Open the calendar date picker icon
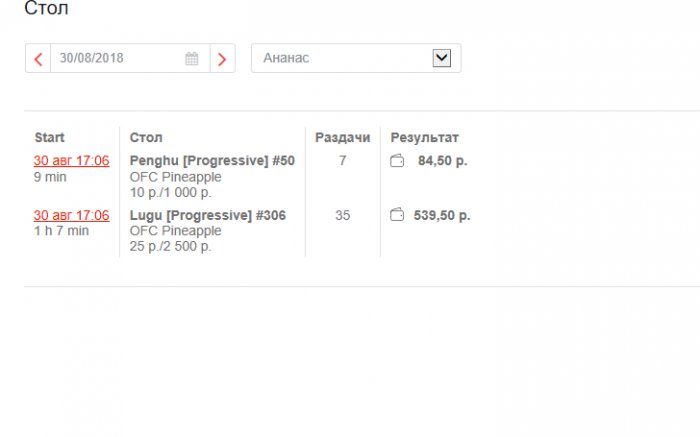 (192, 59)
